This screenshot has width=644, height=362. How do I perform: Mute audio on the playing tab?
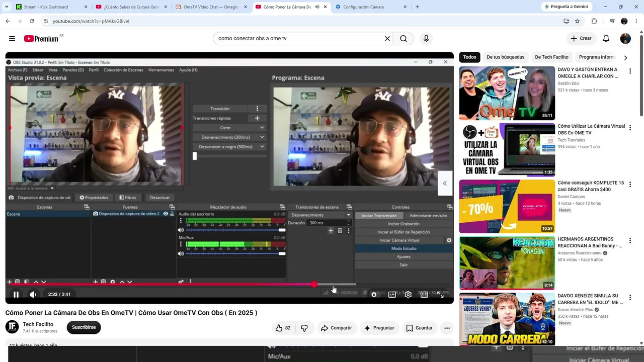coord(317,7)
